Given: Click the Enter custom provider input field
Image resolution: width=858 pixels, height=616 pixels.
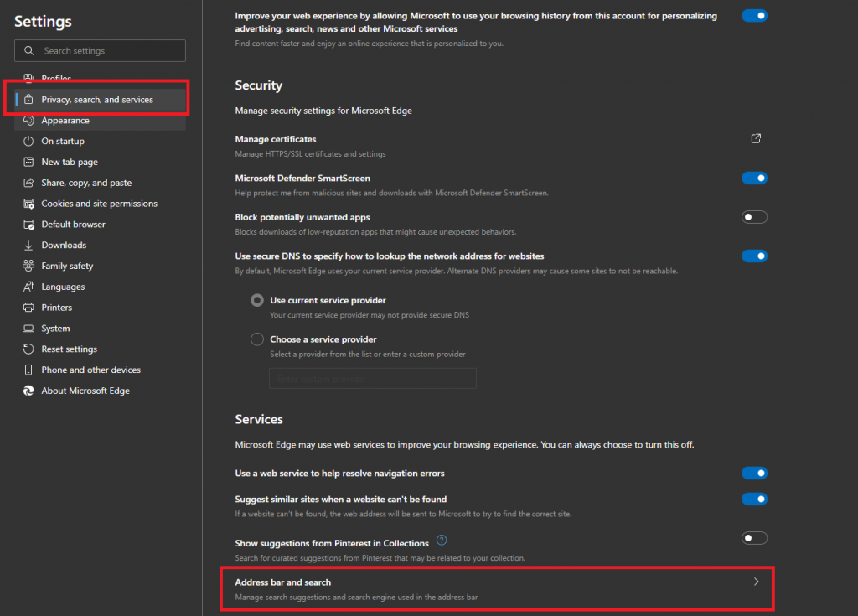Looking at the screenshot, I should (372, 378).
